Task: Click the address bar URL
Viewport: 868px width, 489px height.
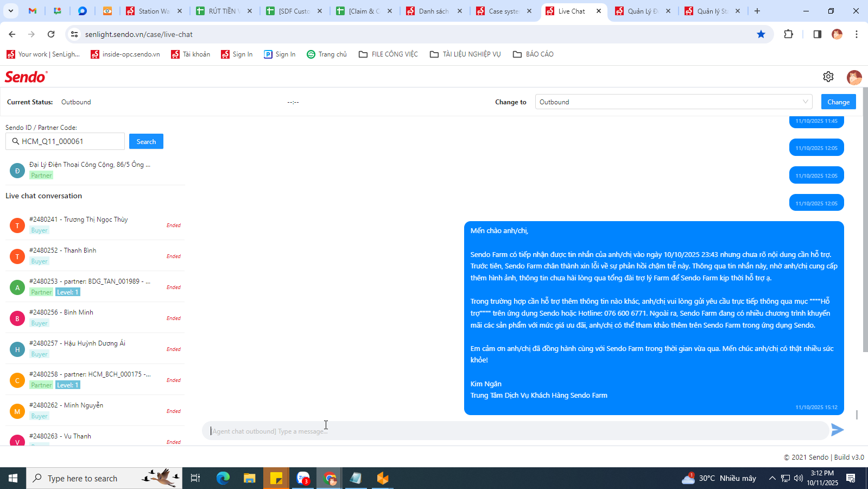Action: [138, 34]
